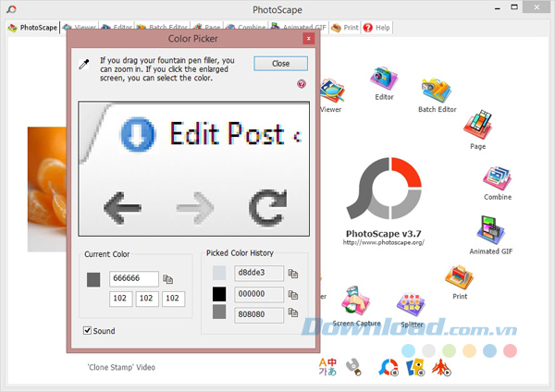Image resolution: width=555 pixels, height=392 pixels.
Task: Copy history color 808080 to clipboard
Action: pyautogui.click(x=292, y=312)
